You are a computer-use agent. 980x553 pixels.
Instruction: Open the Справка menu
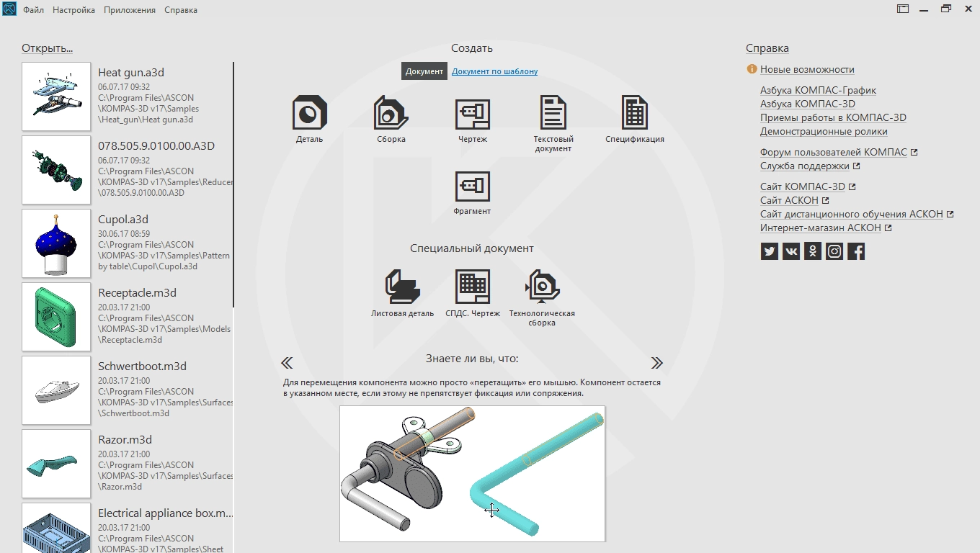[x=181, y=10]
